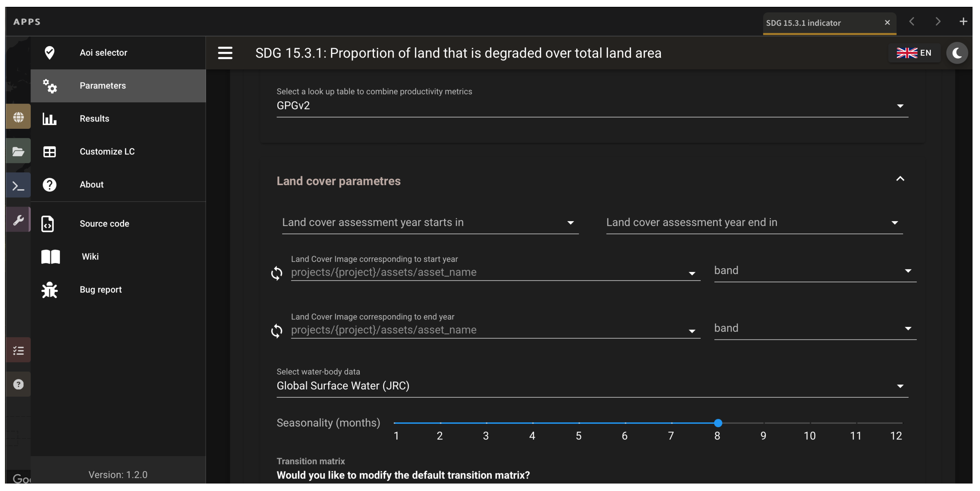Open the terminal icon in left rail
980x491 pixels.
click(18, 186)
